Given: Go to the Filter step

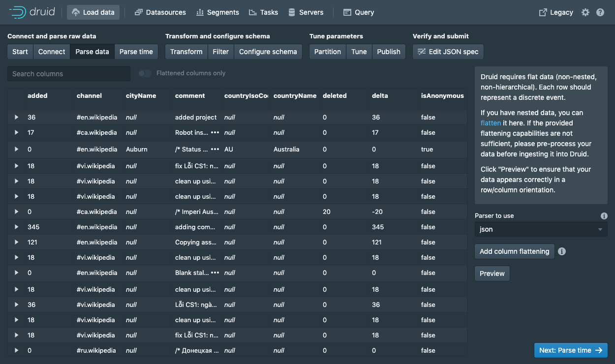Looking at the screenshot, I should click(x=221, y=52).
